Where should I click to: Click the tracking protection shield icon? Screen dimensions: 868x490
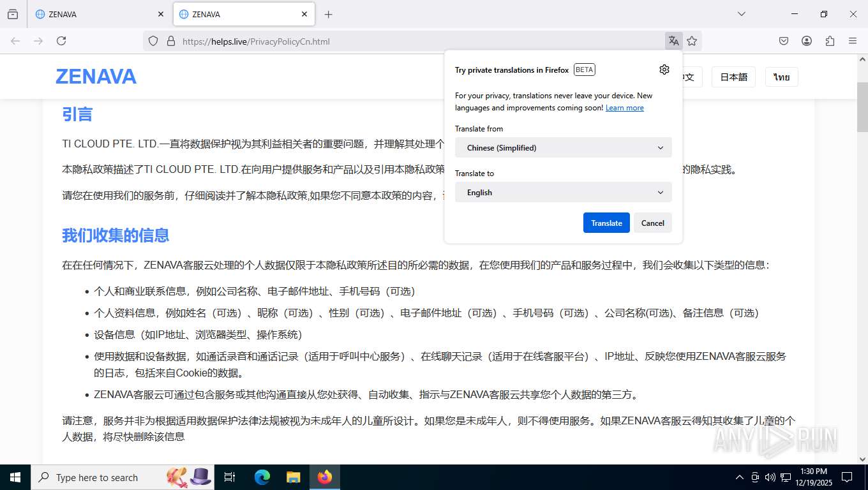tap(153, 41)
